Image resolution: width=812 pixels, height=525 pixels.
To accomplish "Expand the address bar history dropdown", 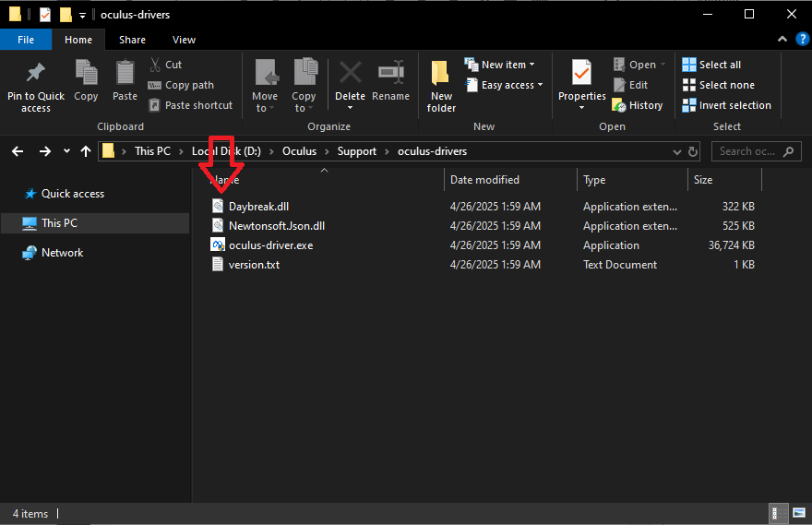I will (677, 151).
